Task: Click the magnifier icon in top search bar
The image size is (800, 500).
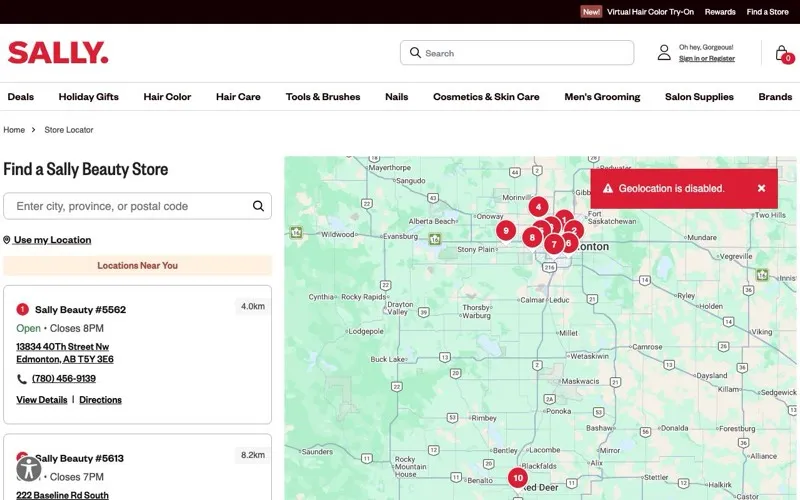Action: [415, 53]
